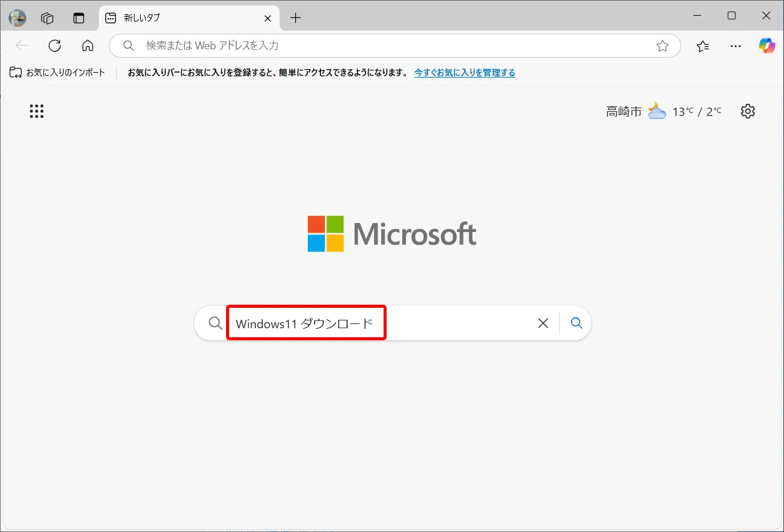Go back to the previous page
Image resolution: width=784 pixels, height=532 pixels.
pyautogui.click(x=22, y=46)
